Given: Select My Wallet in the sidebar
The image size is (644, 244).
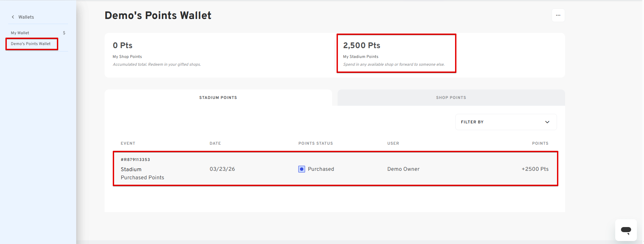Looking at the screenshot, I should coord(20,33).
